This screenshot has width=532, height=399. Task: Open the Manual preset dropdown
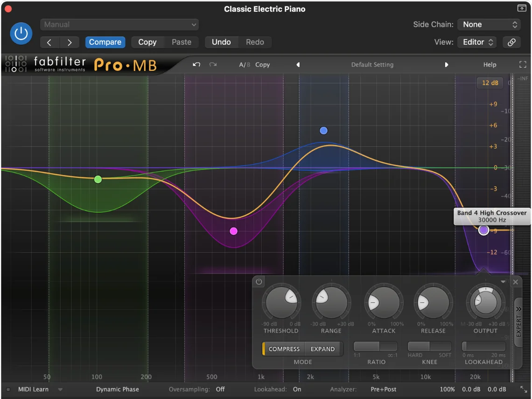click(119, 24)
